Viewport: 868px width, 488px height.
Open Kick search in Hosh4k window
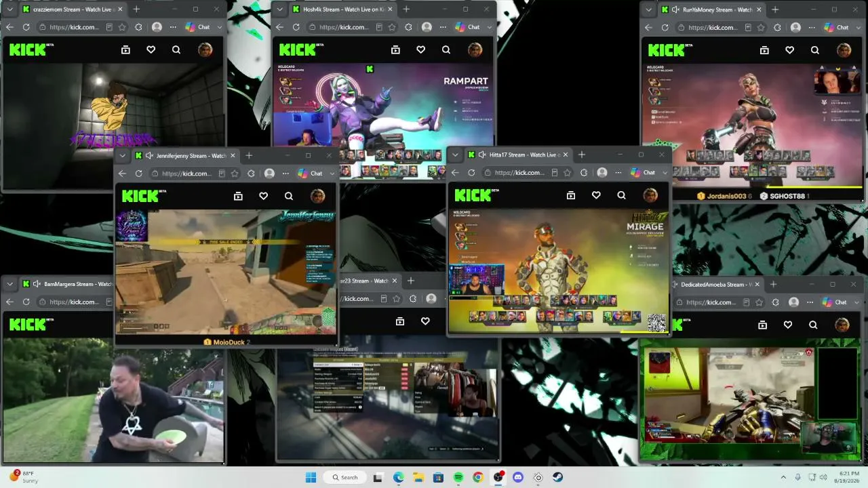pyautogui.click(x=446, y=49)
